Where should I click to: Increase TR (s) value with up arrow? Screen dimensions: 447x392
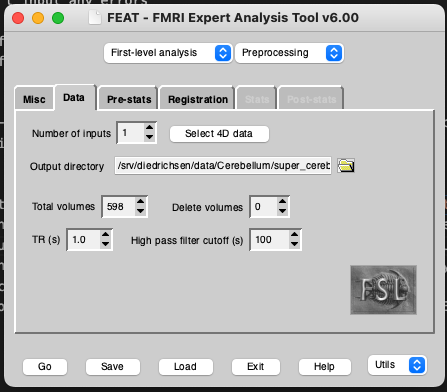105,235
